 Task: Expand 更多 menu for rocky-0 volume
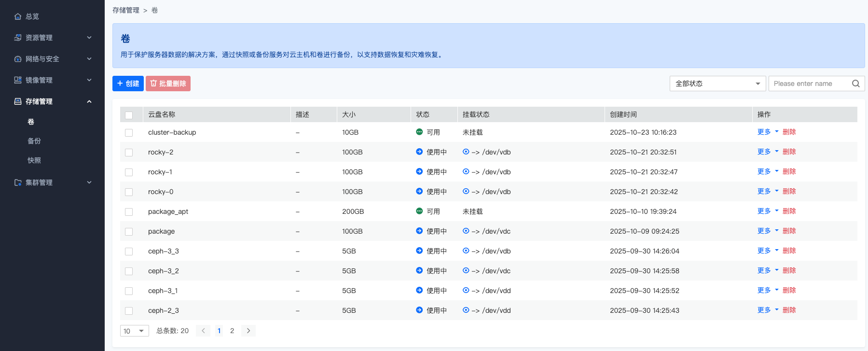pyautogui.click(x=767, y=191)
